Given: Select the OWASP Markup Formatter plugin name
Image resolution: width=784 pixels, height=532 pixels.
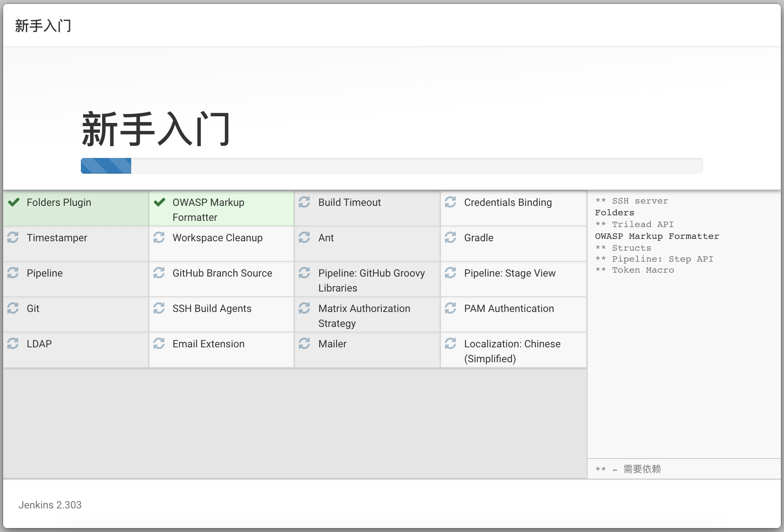Looking at the screenshot, I should 209,210.
